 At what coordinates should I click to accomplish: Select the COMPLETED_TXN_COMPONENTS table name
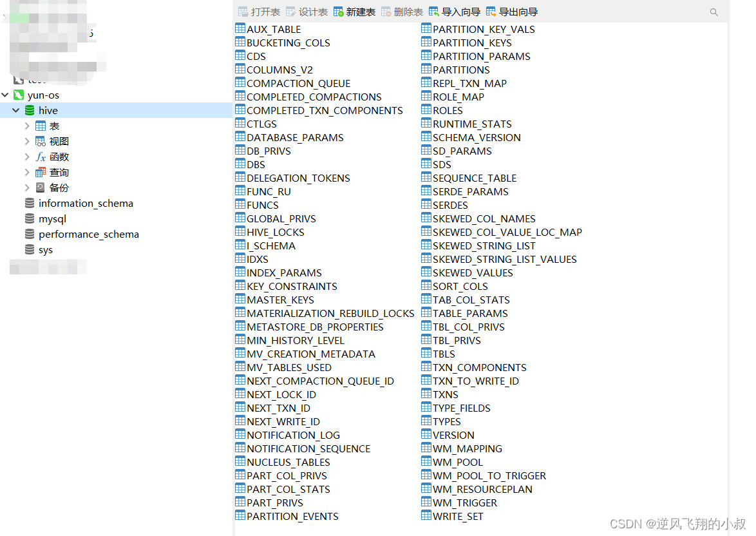click(x=325, y=110)
